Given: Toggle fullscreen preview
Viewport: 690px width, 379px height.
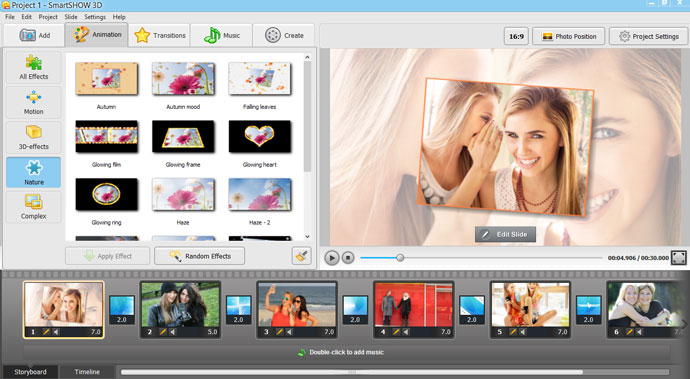Looking at the screenshot, I should point(679,258).
